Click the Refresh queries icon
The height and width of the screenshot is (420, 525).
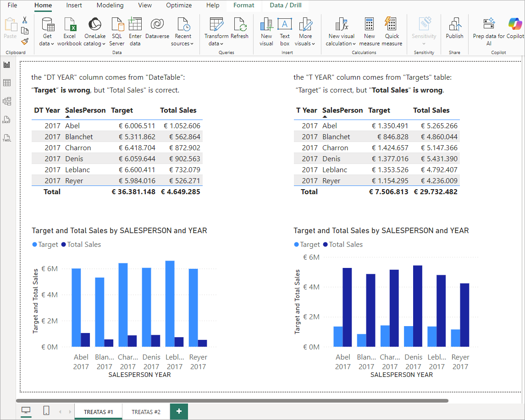239,25
